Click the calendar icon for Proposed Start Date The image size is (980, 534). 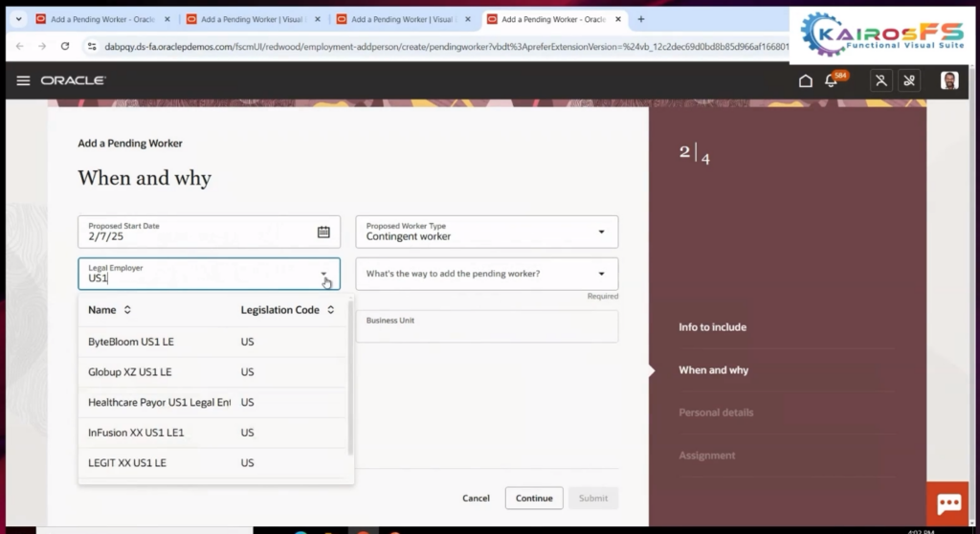pyautogui.click(x=323, y=232)
